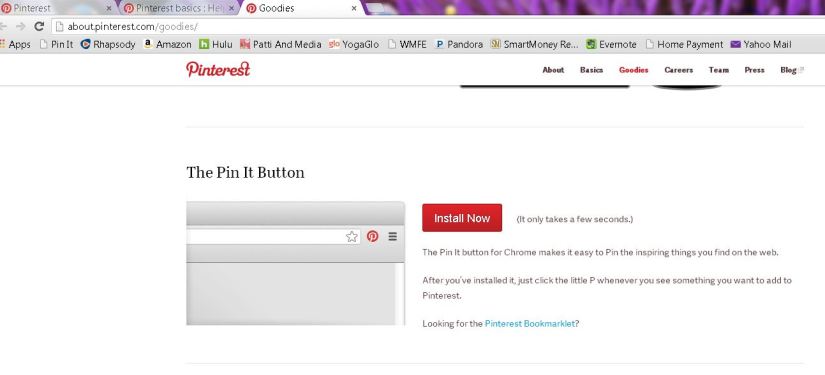Open the WMFE bookmark

[x=407, y=45]
